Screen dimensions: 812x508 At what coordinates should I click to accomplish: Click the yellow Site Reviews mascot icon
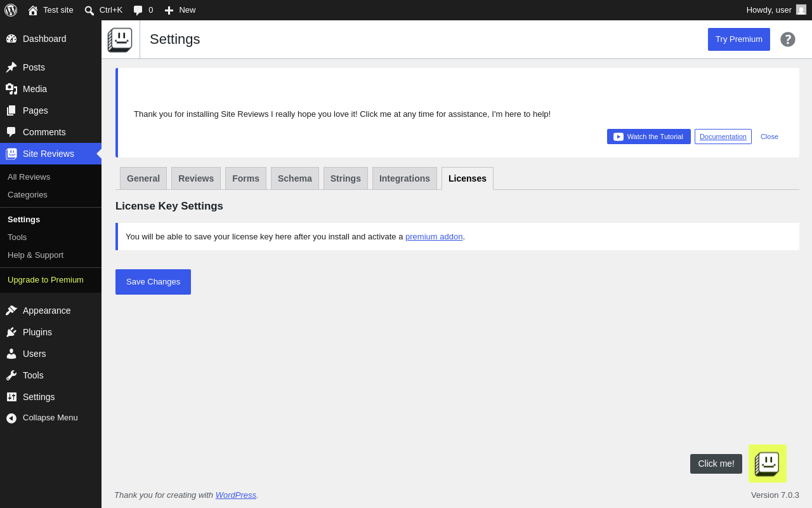coord(768,464)
